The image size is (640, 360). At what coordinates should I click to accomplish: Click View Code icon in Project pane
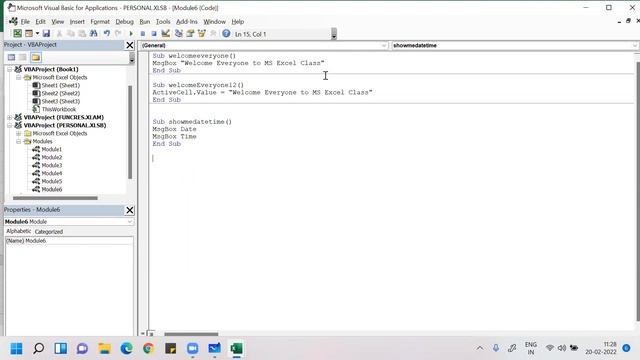[x=11, y=58]
